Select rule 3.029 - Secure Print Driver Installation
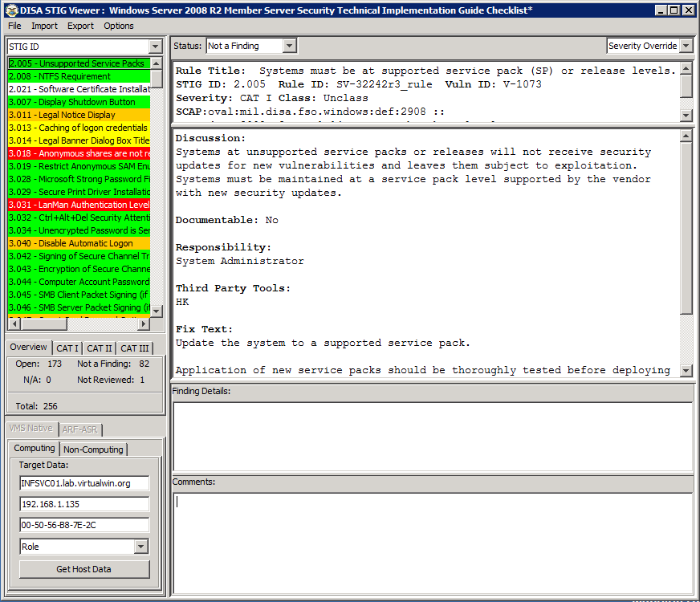700x602 pixels. (79, 192)
